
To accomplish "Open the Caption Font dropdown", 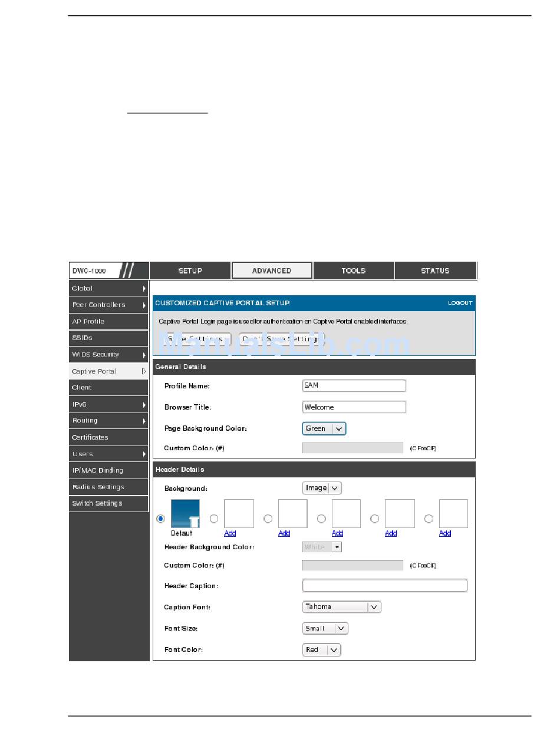I will coord(342,606).
